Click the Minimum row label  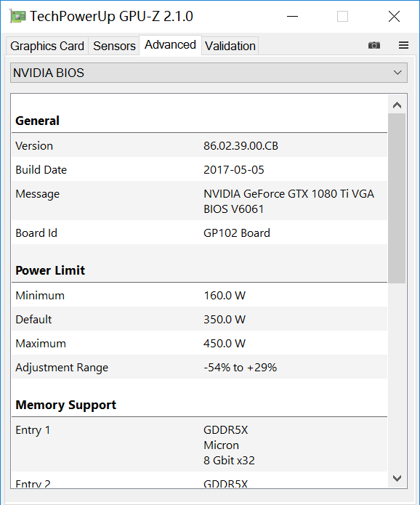(x=40, y=295)
